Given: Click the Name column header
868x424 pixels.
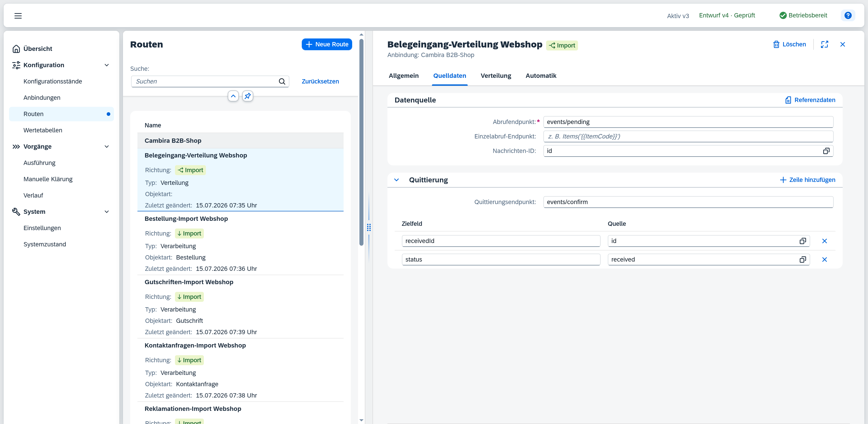Looking at the screenshot, I should (153, 126).
